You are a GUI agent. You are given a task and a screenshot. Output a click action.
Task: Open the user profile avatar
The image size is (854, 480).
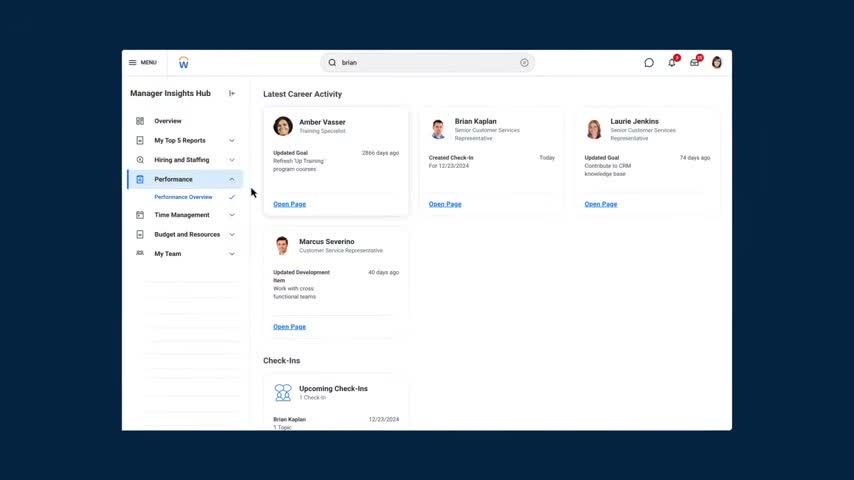pyautogui.click(x=717, y=63)
